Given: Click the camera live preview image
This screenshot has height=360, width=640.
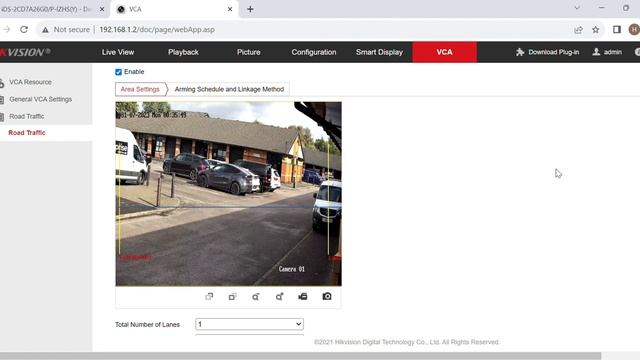Looking at the screenshot, I should click(229, 193).
